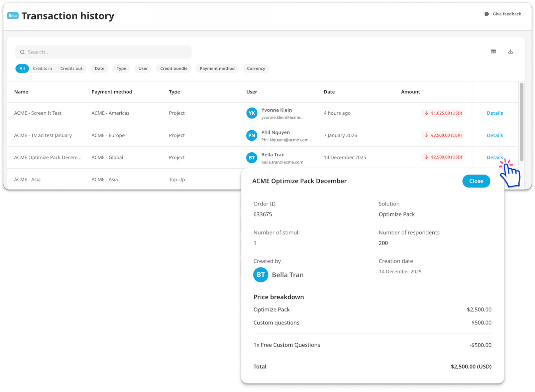Click the PN avatar for Phil Nguyen
This screenshot has width=535, height=392.
coord(252,135)
